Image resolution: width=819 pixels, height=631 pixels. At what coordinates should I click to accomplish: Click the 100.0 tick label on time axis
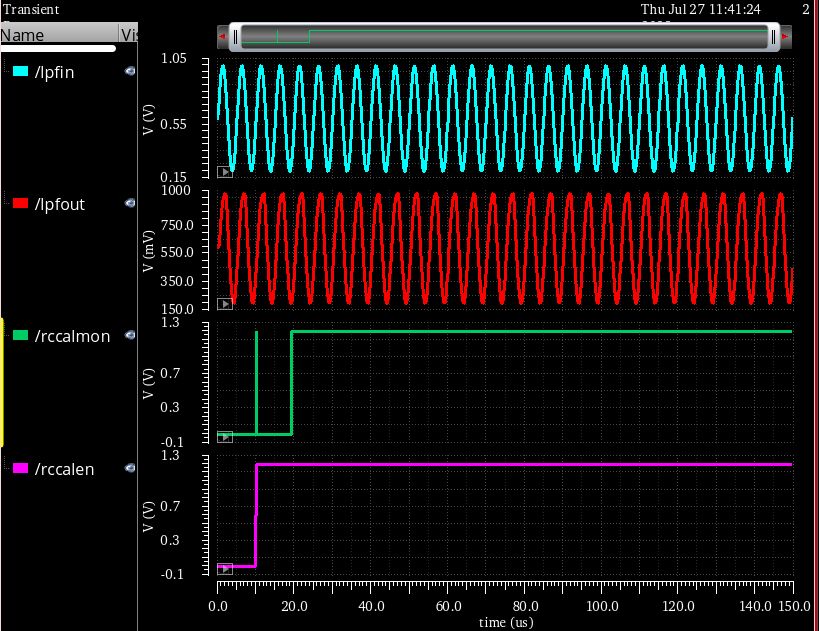(x=602, y=606)
